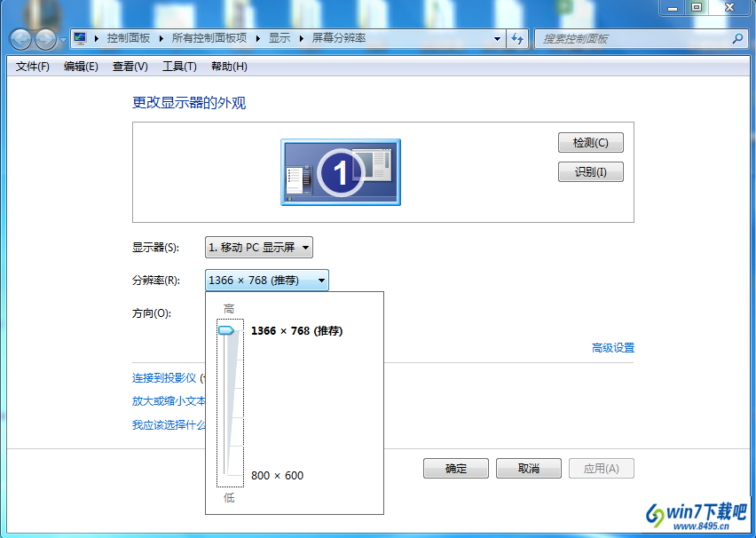Click the 方向(O): label
This screenshot has height=538, width=756.
152,313
